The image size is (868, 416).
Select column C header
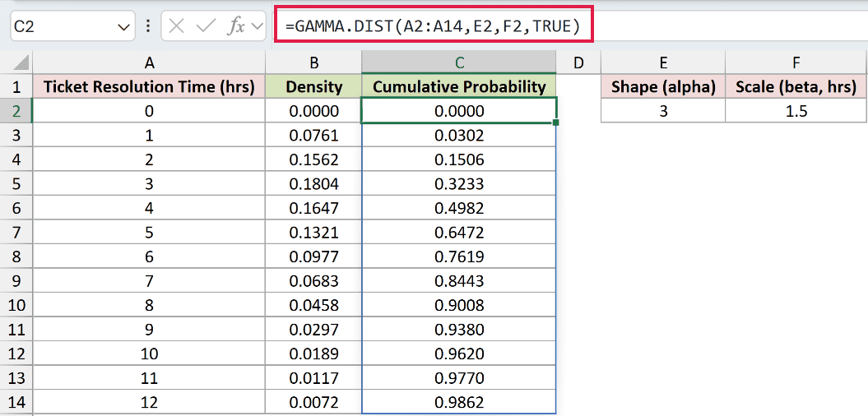tap(459, 62)
